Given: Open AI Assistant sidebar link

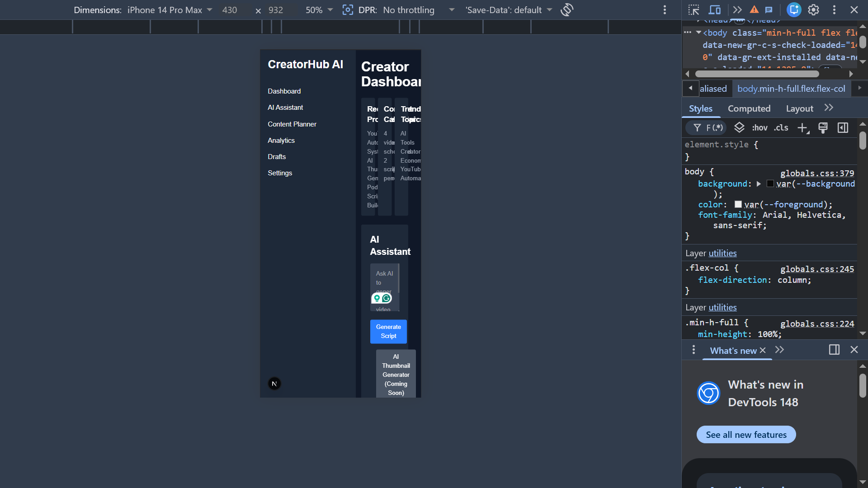Looking at the screenshot, I should click(x=285, y=108).
